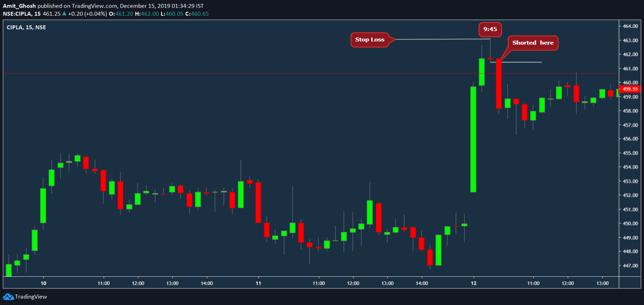Click the 9:45 time callout
The image size is (644, 305).
(490, 29)
